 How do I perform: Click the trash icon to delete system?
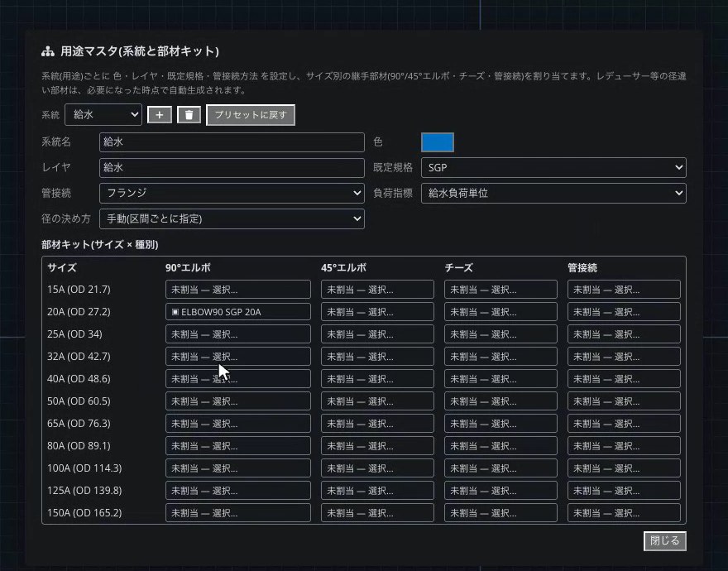point(189,115)
